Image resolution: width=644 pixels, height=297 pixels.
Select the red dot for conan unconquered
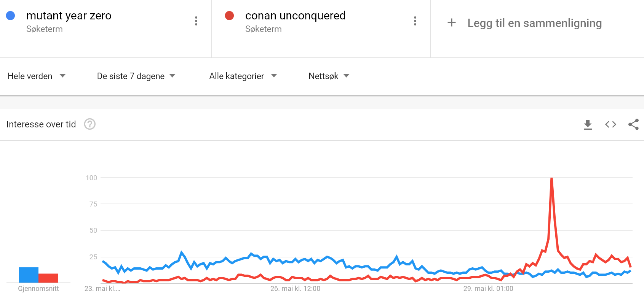pyautogui.click(x=229, y=16)
